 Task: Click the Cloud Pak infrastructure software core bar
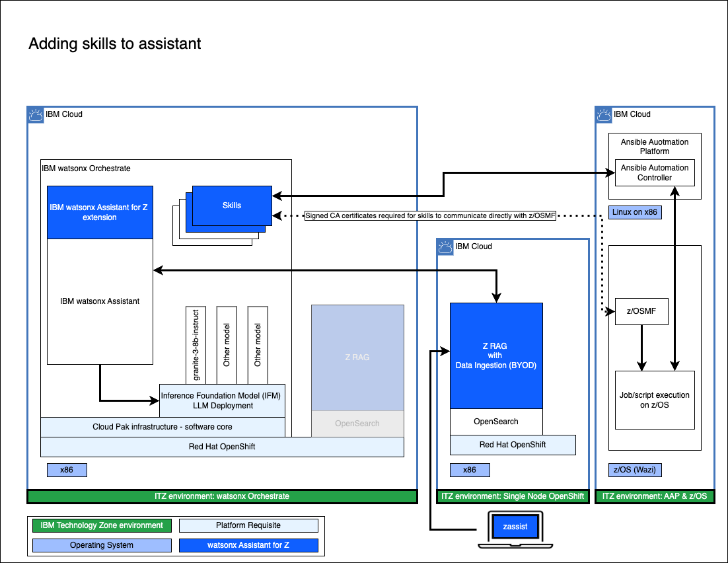(x=163, y=427)
